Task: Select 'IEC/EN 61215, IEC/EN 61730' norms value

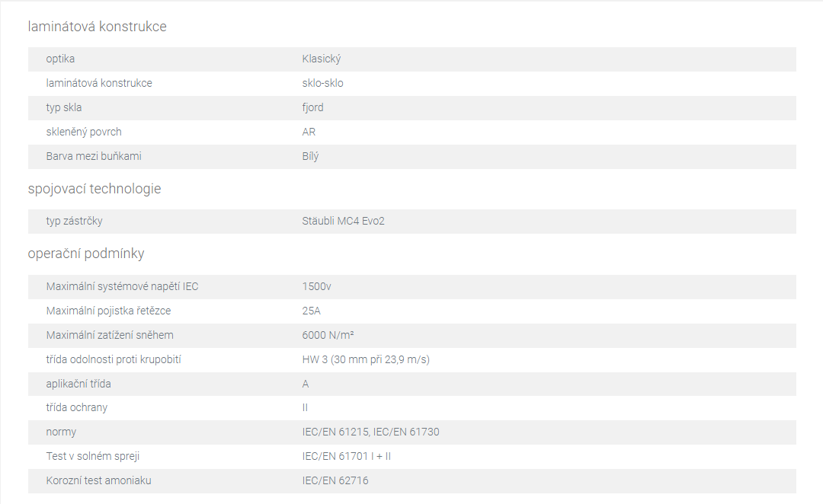Action: pyautogui.click(x=370, y=432)
